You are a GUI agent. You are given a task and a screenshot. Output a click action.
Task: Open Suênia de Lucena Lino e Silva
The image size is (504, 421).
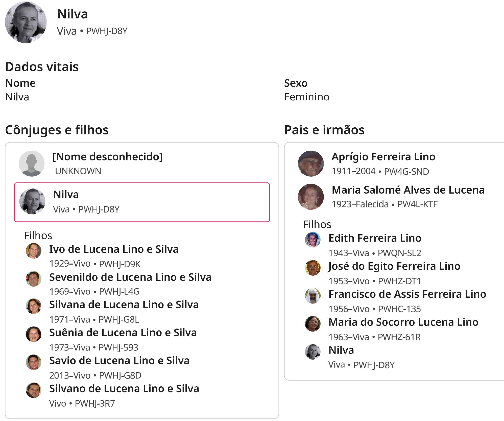click(x=123, y=333)
